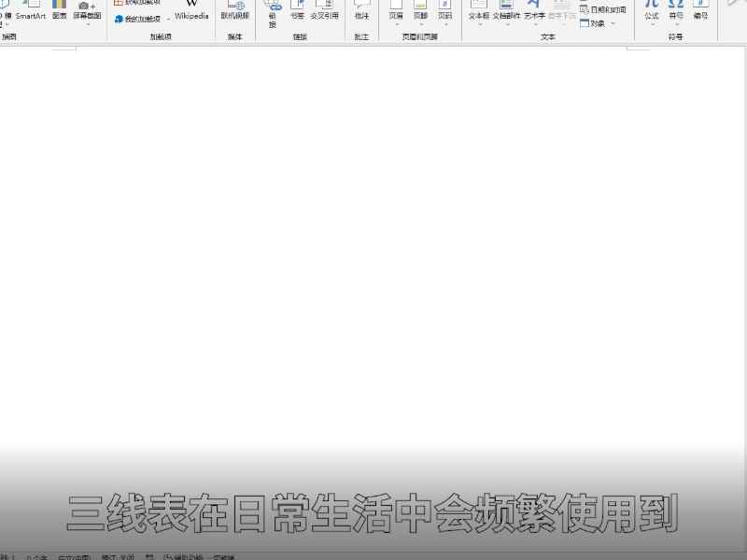Add a Comment (批注)
747x560 pixels.
click(361, 11)
